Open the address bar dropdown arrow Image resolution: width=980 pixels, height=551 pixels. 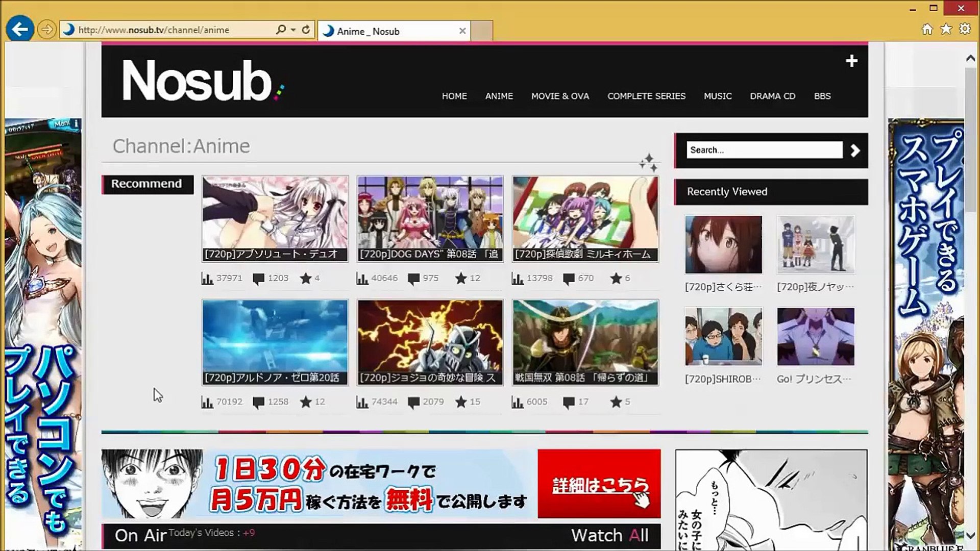pyautogui.click(x=293, y=30)
